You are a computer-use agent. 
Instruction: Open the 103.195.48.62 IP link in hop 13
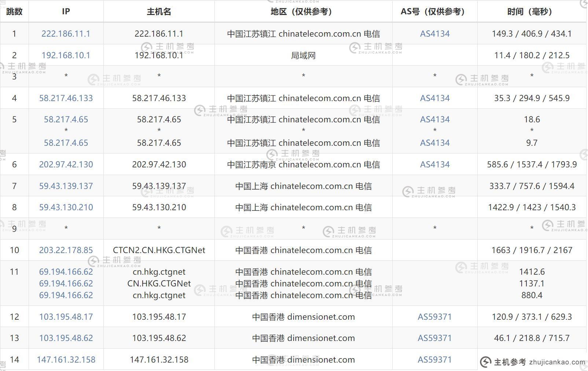(x=66, y=338)
